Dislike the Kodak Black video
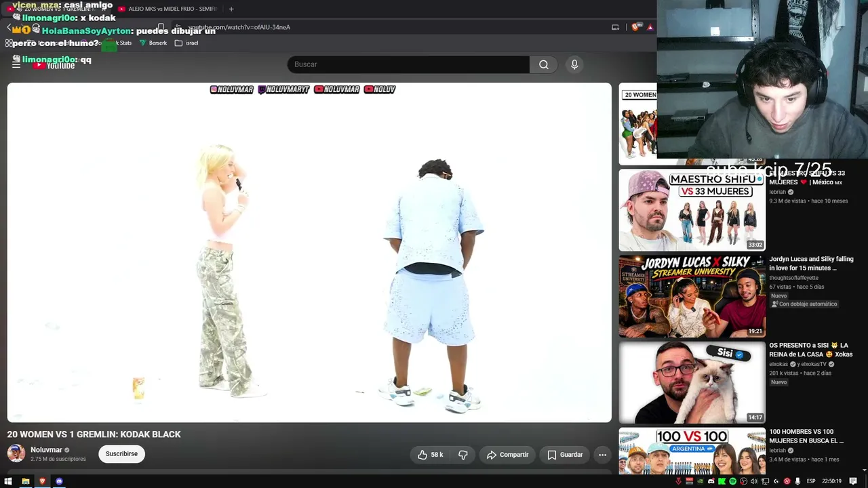This screenshot has height=488, width=868. click(x=463, y=455)
